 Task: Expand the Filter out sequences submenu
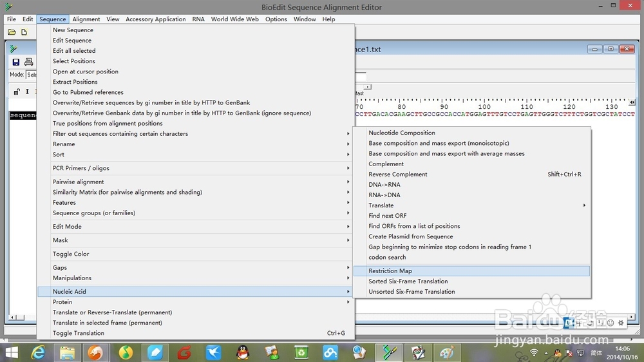[196, 133]
